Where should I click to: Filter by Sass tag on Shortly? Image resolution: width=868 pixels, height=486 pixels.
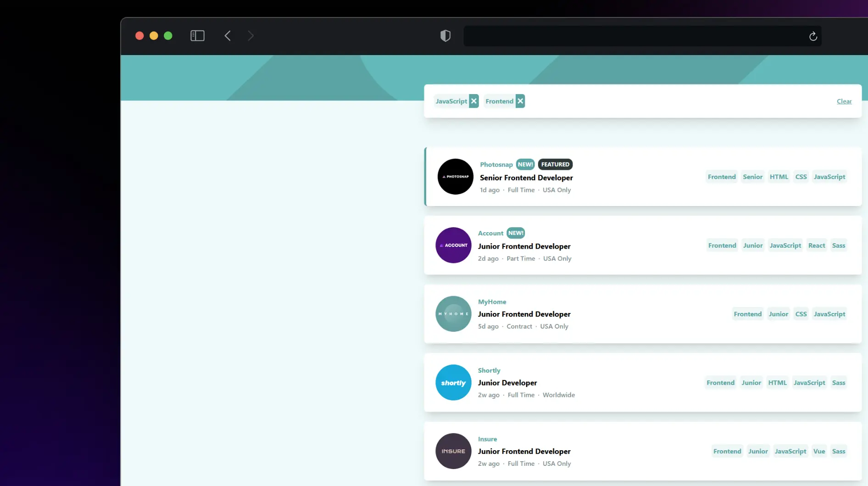pyautogui.click(x=838, y=382)
